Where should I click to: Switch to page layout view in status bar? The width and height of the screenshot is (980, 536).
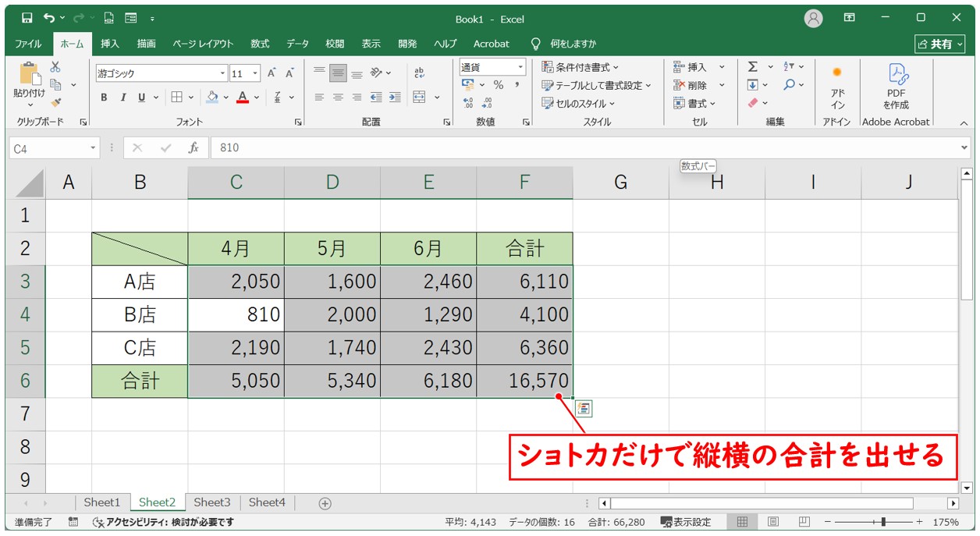[x=772, y=522]
